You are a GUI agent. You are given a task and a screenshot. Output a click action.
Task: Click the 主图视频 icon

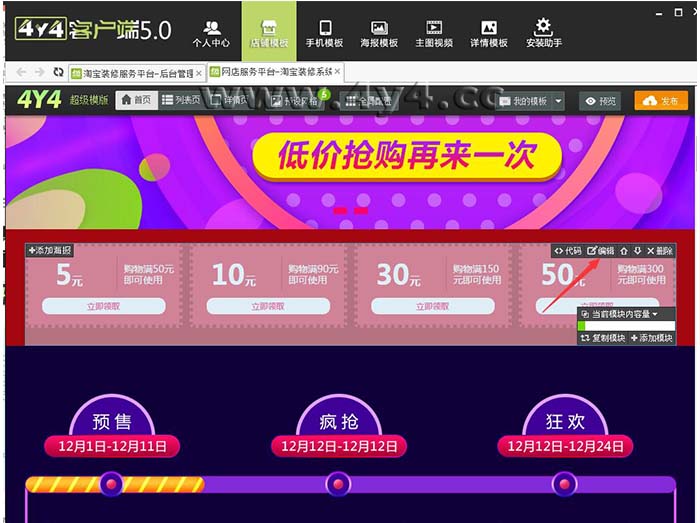click(x=434, y=32)
